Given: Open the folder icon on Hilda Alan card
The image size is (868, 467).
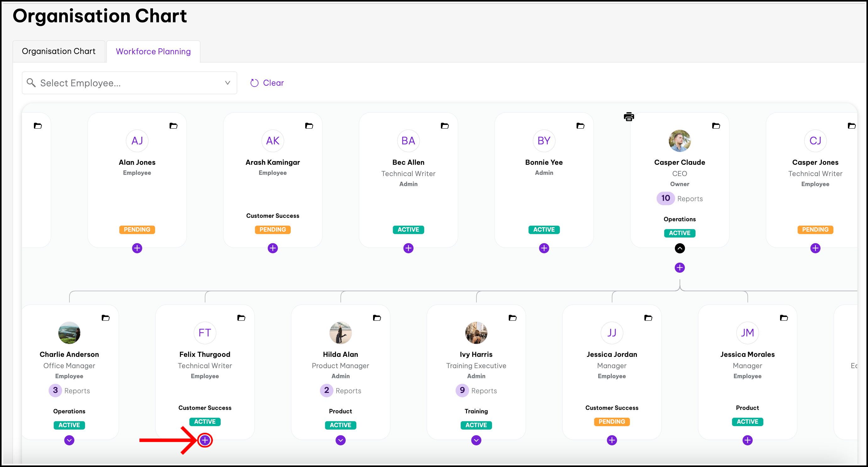Looking at the screenshot, I should click(377, 318).
